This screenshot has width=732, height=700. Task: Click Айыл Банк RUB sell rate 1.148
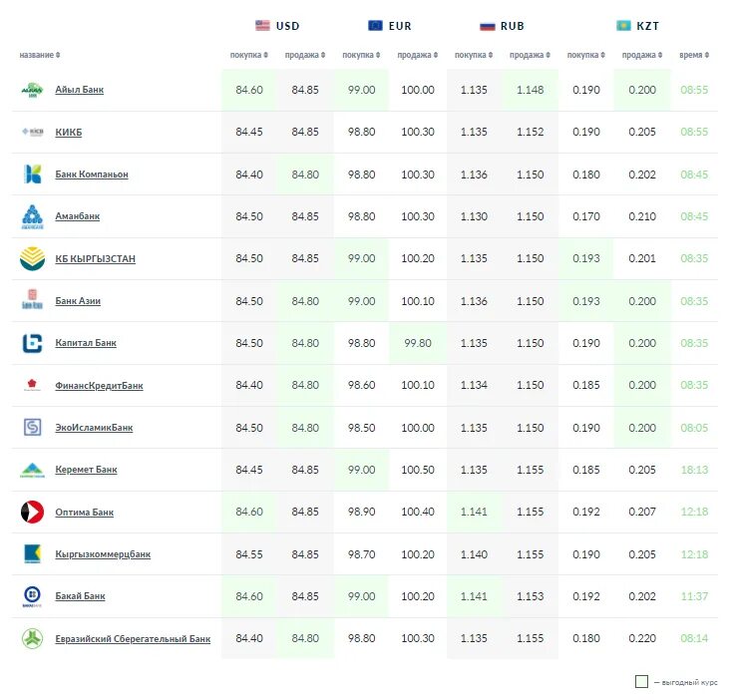pyautogui.click(x=530, y=90)
